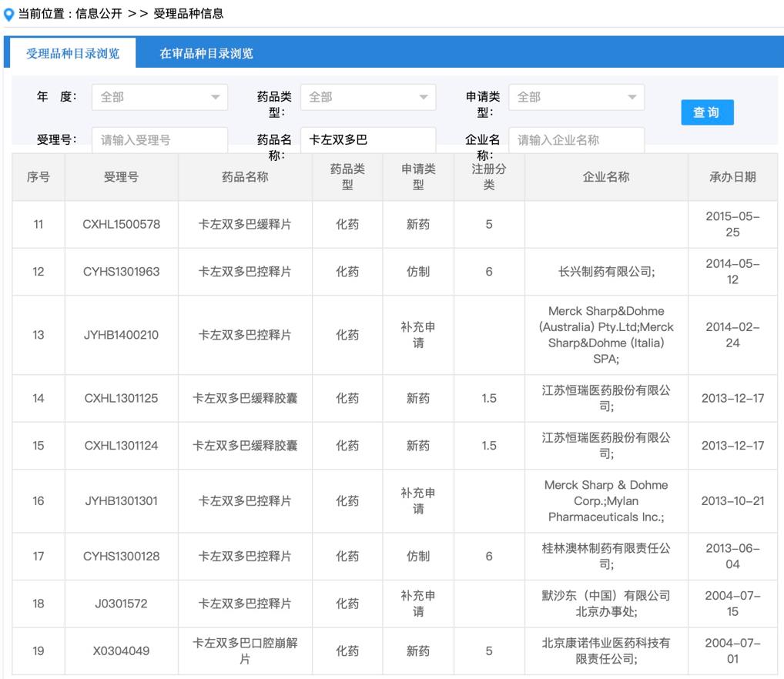Click the 序号 column header
This screenshot has height=679, width=784.
tap(39, 177)
